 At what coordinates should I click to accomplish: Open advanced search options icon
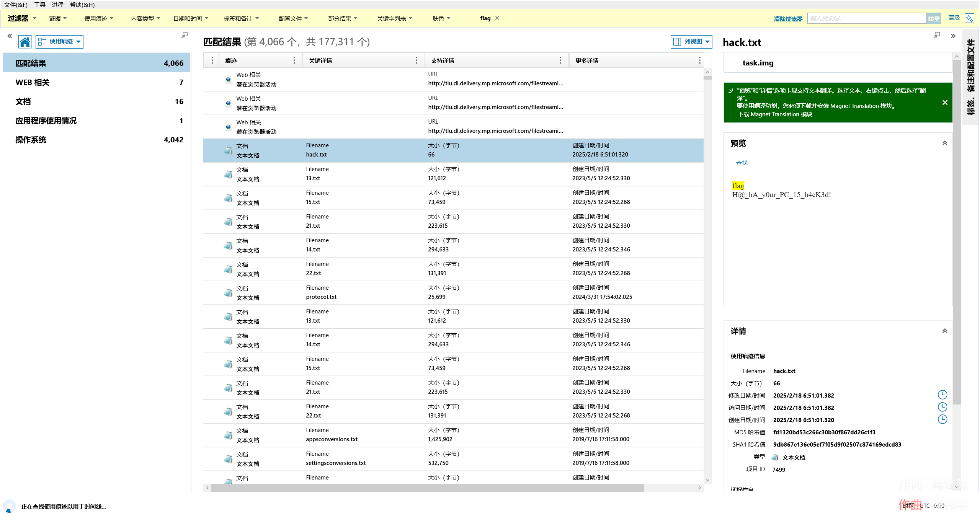[x=969, y=18]
